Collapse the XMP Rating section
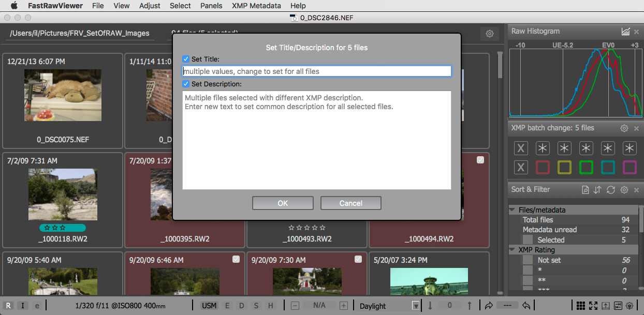The image size is (644, 315). (x=512, y=250)
